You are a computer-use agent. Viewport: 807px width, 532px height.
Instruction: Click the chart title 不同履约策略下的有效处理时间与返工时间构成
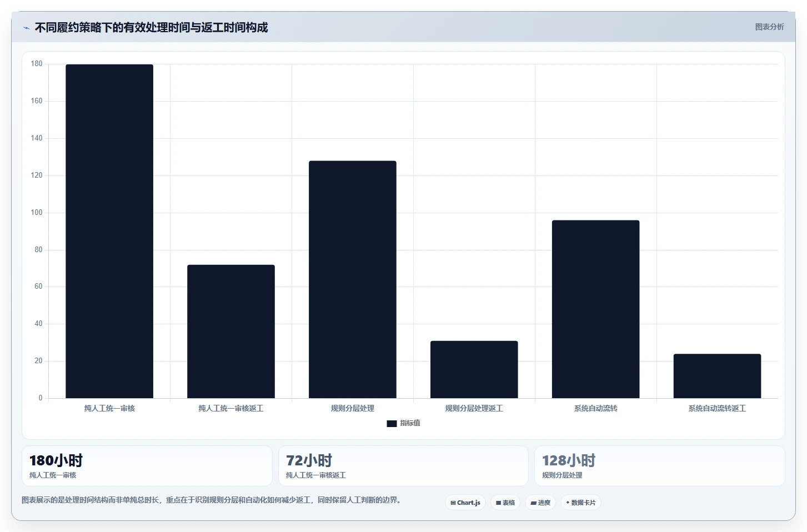pos(151,27)
